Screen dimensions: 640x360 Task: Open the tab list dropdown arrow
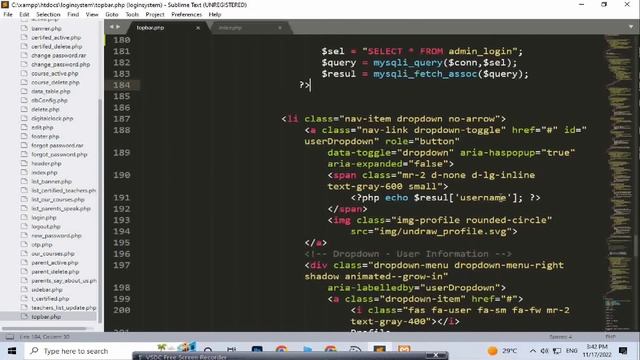point(631,27)
